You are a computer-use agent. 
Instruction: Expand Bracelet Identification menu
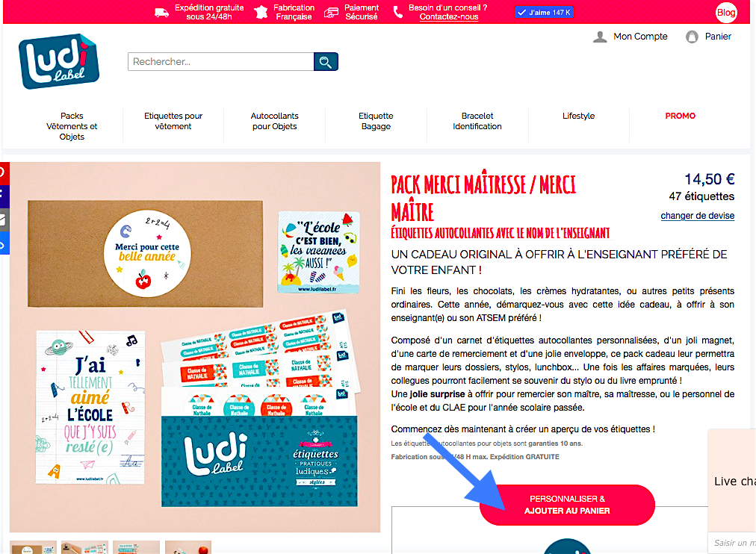[477, 121]
